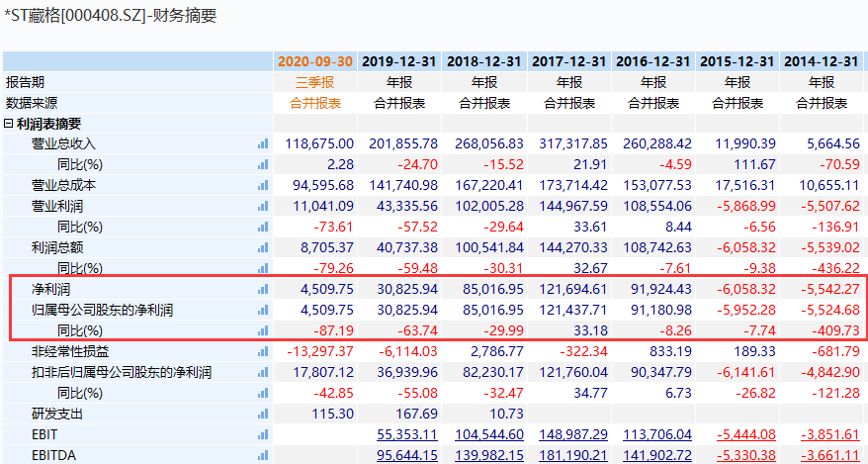
Task: Select the 报告期 row label
Action: 25,82
